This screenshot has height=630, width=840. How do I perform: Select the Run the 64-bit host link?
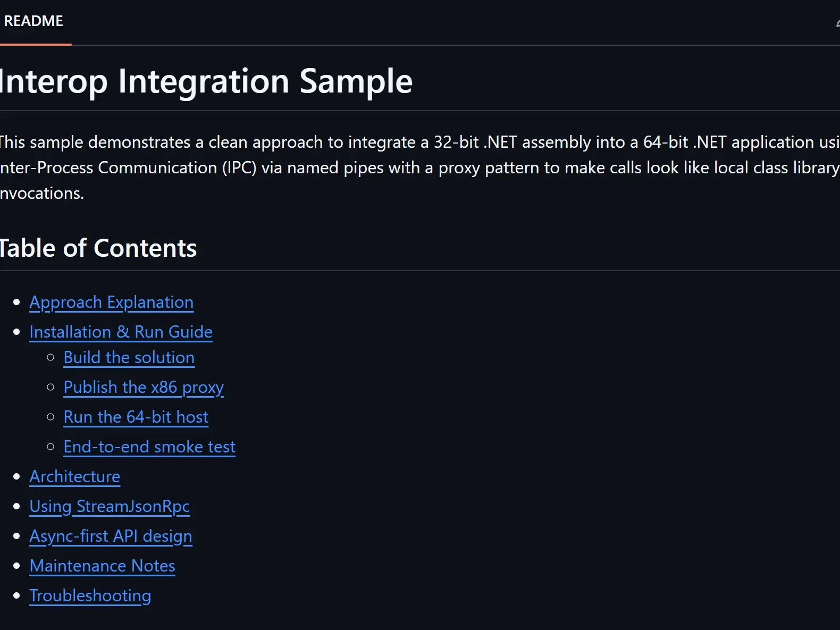pyautogui.click(x=136, y=417)
